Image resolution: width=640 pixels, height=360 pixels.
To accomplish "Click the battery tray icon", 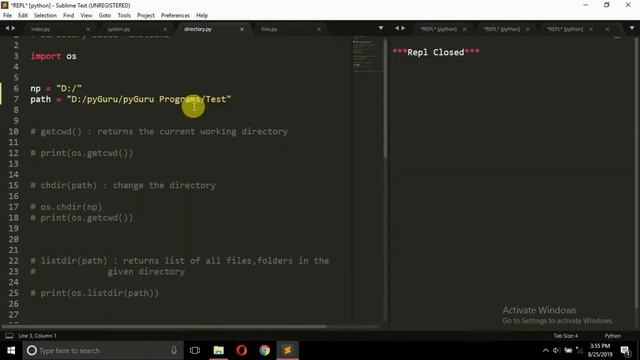I will pyautogui.click(x=568, y=350).
